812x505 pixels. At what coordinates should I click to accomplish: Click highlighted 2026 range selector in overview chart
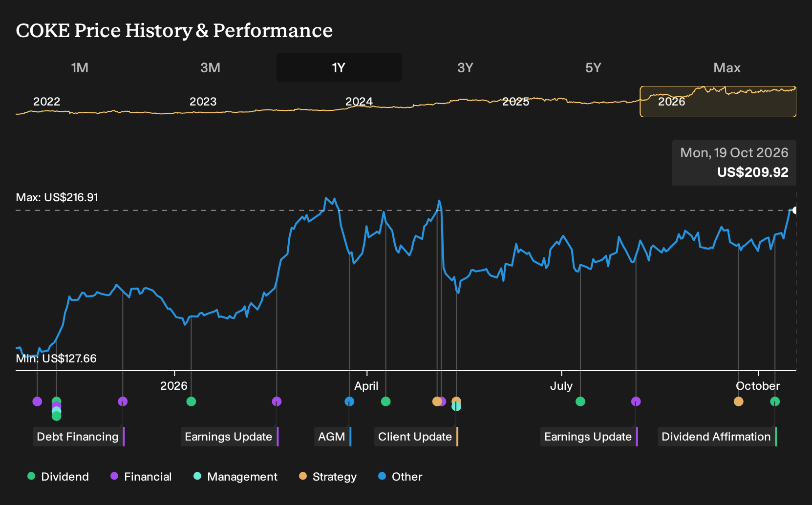click(x=718, y=102)
